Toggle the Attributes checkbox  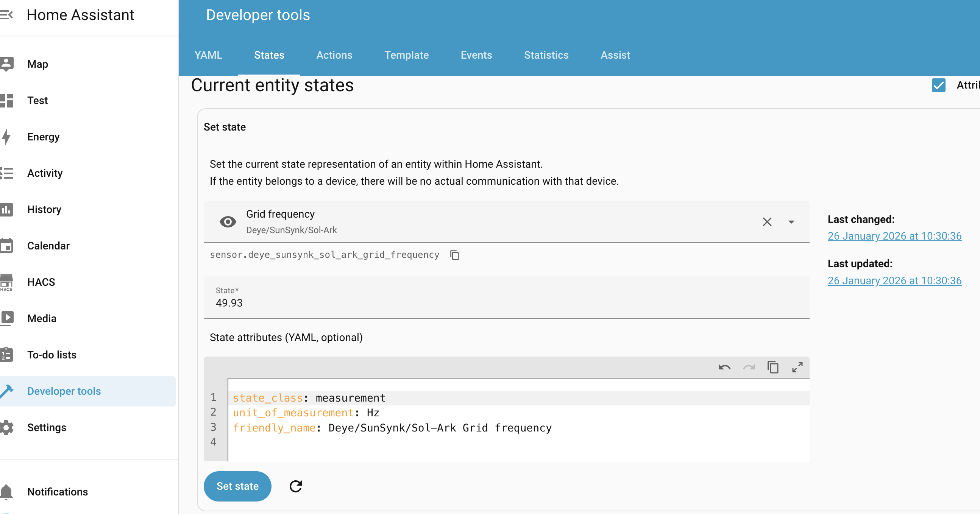[938, 85]
